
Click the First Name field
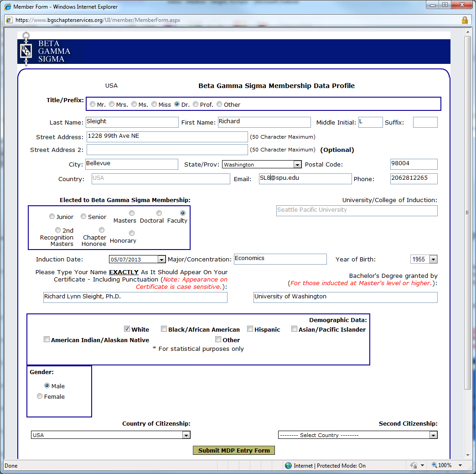tap(264, 122)
